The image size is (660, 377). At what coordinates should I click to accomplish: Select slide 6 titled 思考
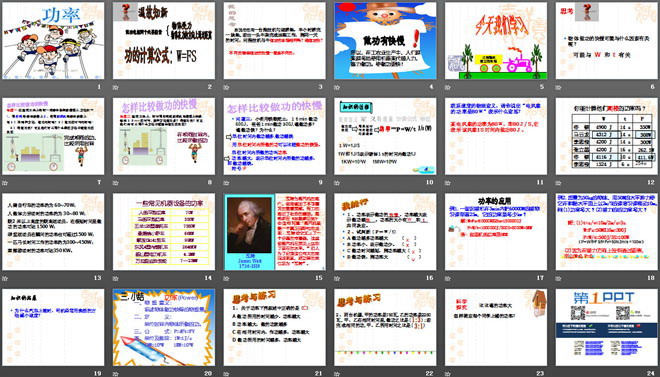point(607,41)
